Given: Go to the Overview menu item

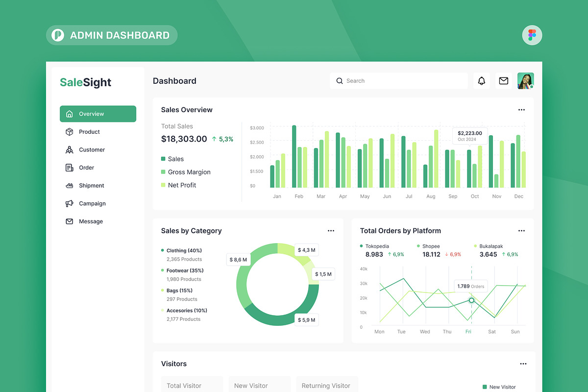Looking at the screenshot, I should click(98, 114).
